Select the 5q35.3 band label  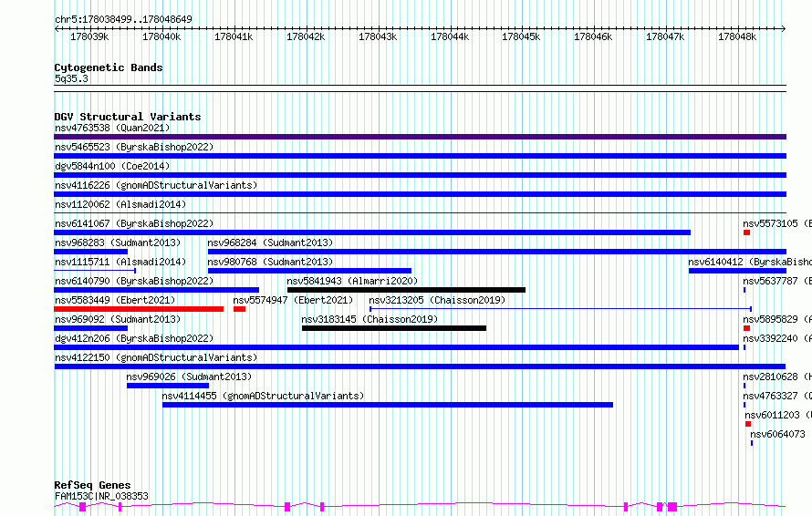71,78
